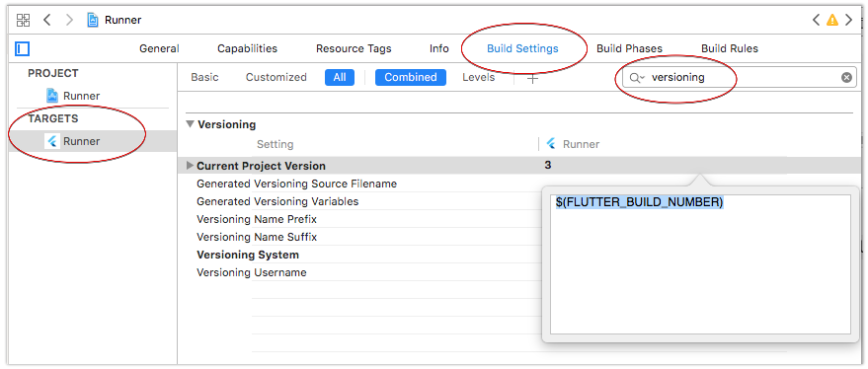
Task: Add build setting with plus icon
Action: (532, 78)
